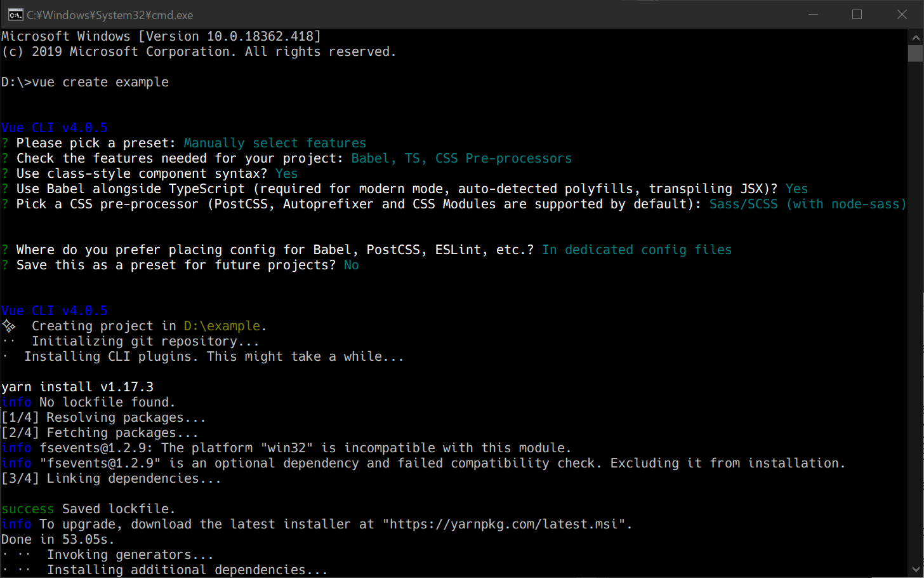The image size is (924, 578).
Task: Click the green "success" label
Action: pyautogui.click(x=28, y=509)
